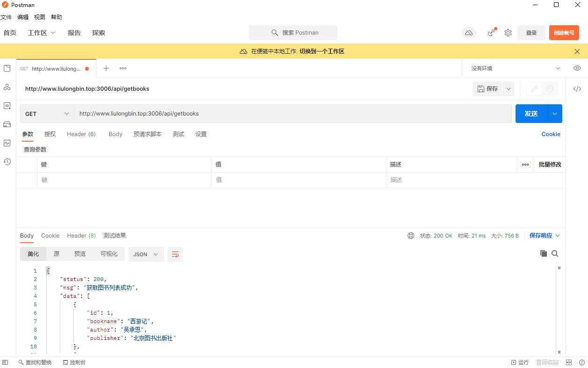Screen dimensions: 588x368
Task: Click the satellite capture requests icon
Action: (491, 33)
